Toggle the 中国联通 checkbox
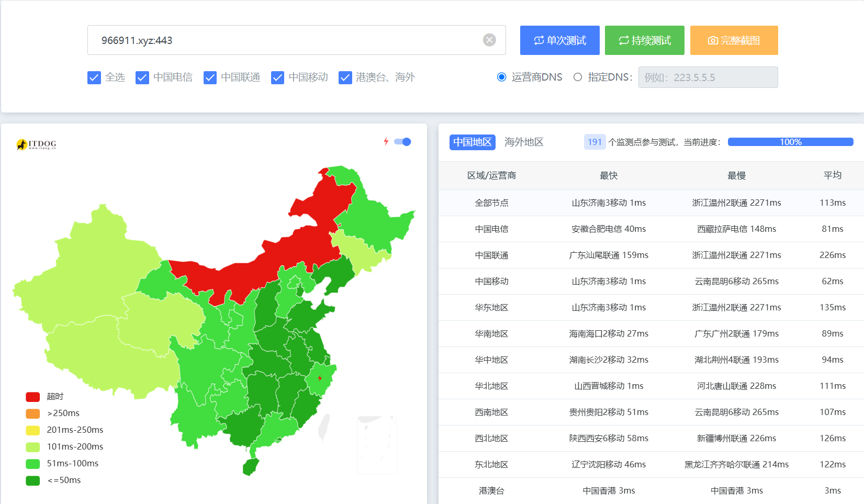This screenshot has width=864, height=504. [210, 77]
